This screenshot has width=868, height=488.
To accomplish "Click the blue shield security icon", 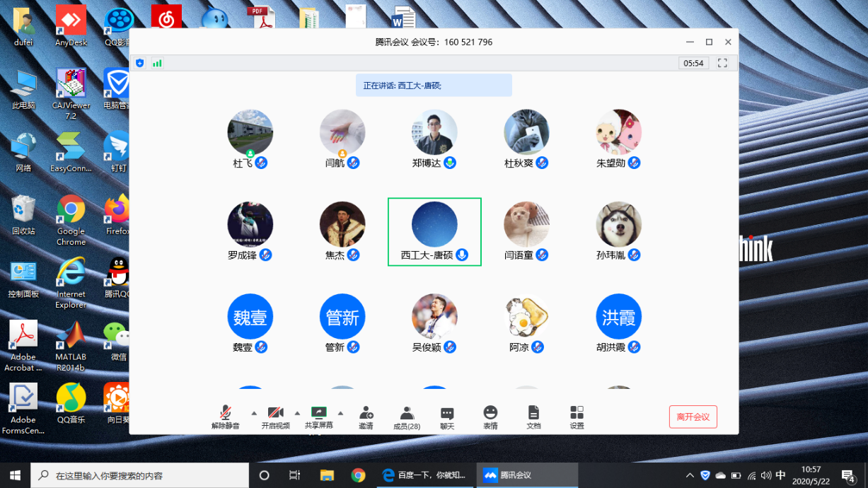I will (x=139, y=63).
